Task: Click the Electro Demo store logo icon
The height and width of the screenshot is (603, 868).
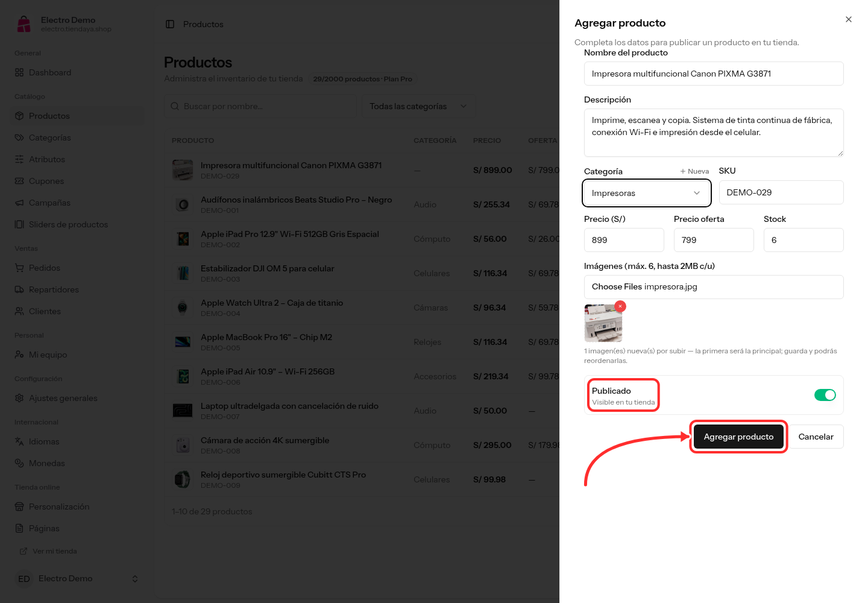Action: [24, 24]
